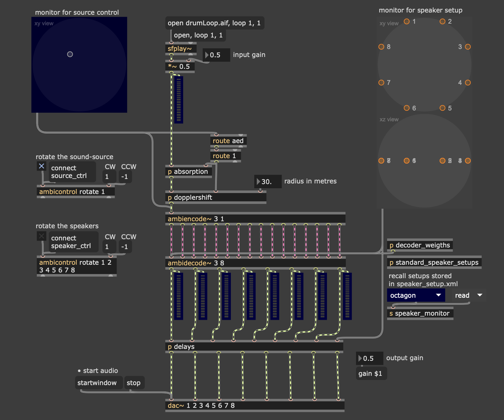Select the s speaker_monitor object
504x420 pixels.
420,313
